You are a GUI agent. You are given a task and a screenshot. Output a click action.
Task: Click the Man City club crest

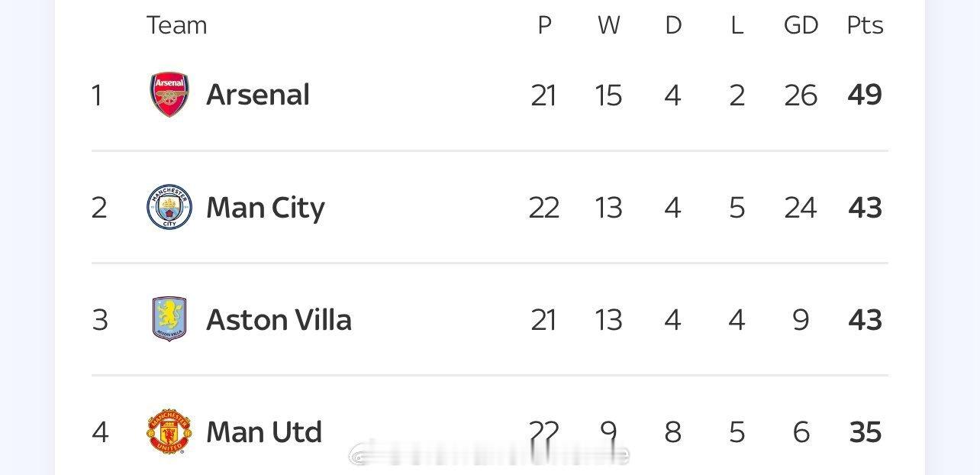point(169,207)
